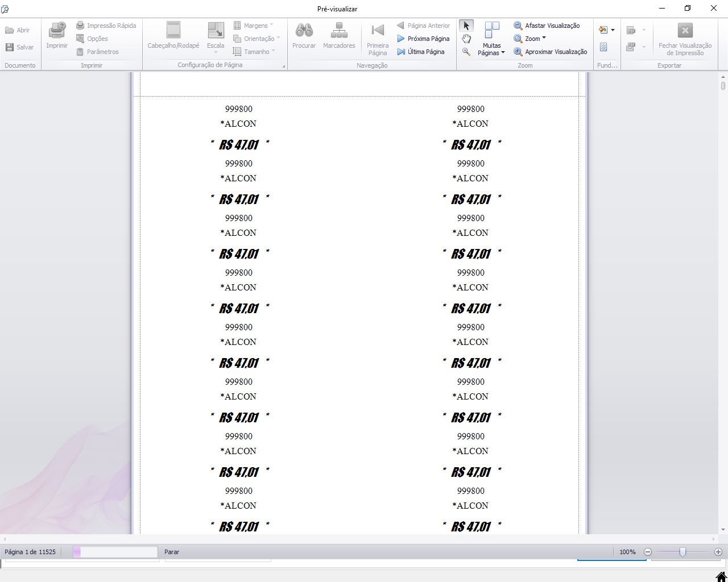This screenshot has height=582, width=728.
Task: Show the Marcadores bookmarks panel
Action: click(x=339, y=35)
